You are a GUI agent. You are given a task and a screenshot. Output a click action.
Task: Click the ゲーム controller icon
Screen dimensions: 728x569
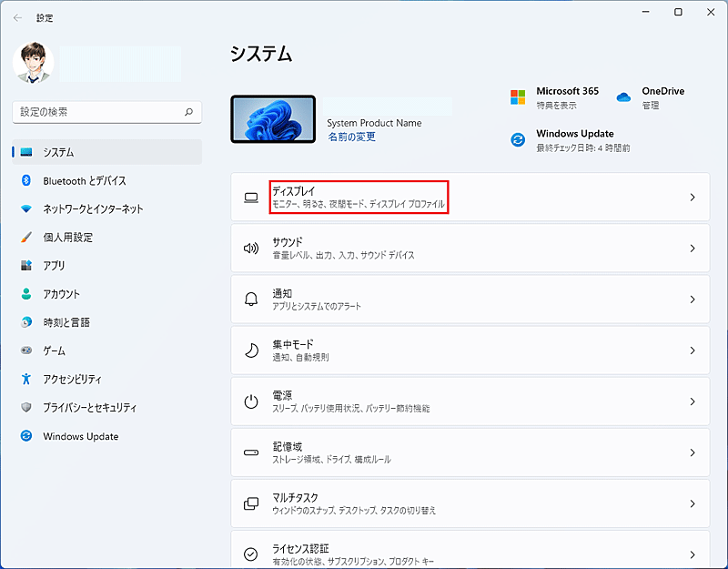(x=26, y=351)
